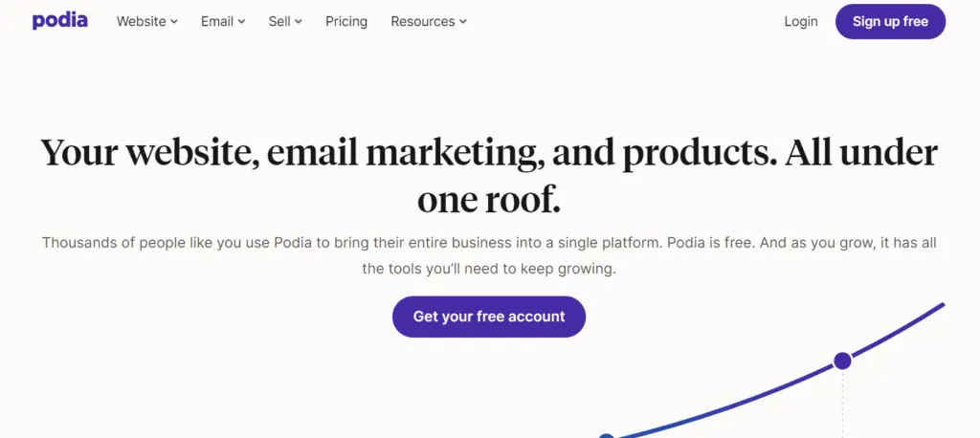This screenshot has width=980, height=438.
Task: Click the lower dot on the growth curve
Action: pos(606,435)
